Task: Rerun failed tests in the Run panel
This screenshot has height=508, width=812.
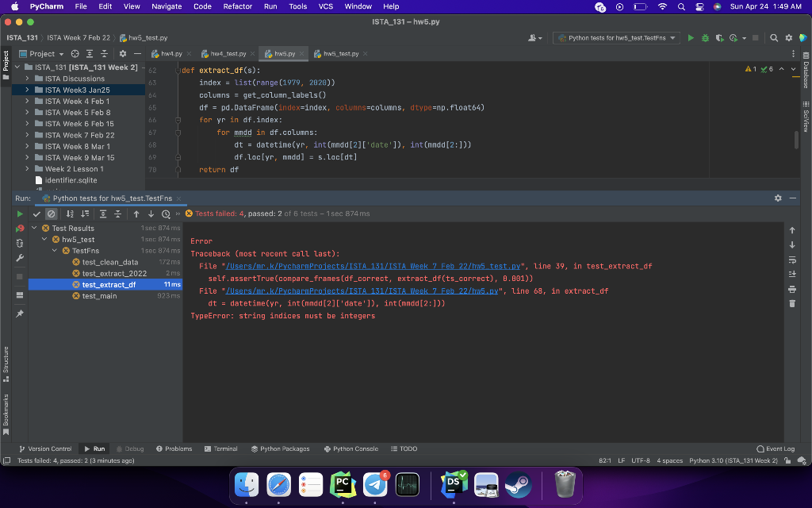Action: tap(20, 228)
